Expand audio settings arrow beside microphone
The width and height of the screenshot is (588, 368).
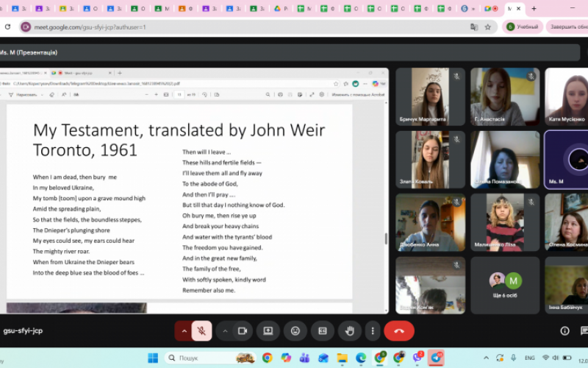pyautogui.click(x=184, y=331)
